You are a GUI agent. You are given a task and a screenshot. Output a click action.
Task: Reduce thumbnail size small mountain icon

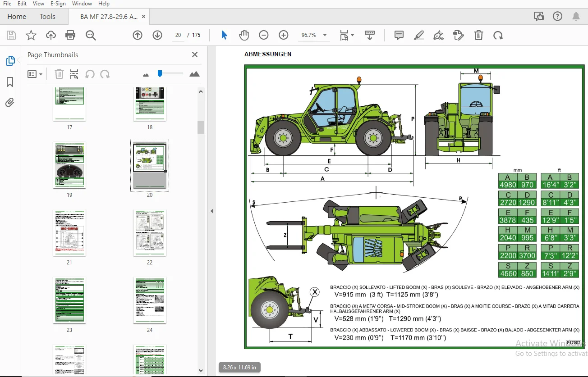click(x=146, y=74)
